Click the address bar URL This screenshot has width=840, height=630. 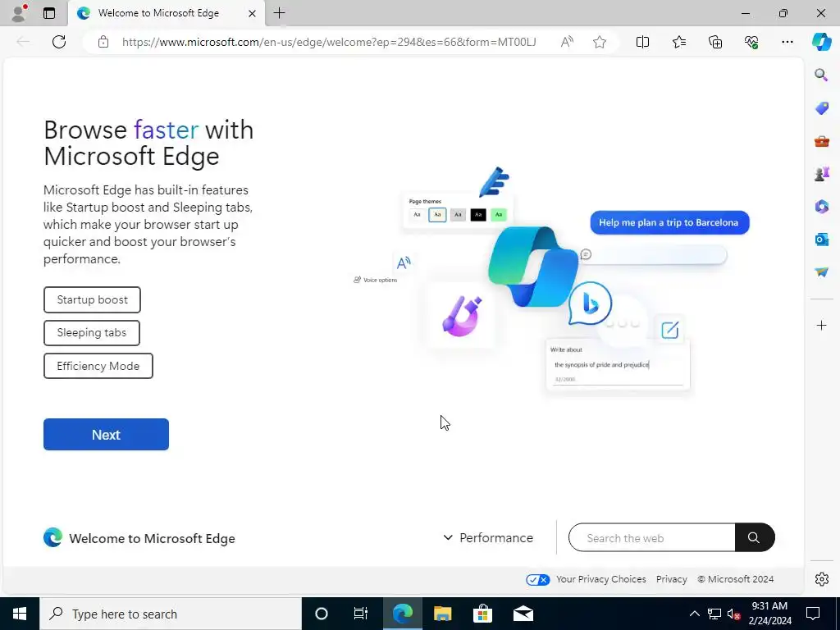pyautogui.click(x=329, y=42)
